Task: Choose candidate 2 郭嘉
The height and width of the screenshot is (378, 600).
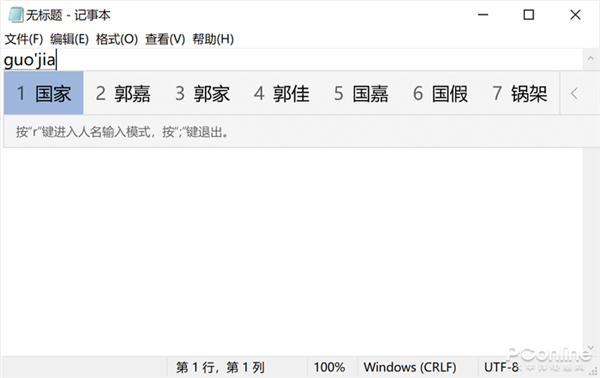Action: point(123,93)
